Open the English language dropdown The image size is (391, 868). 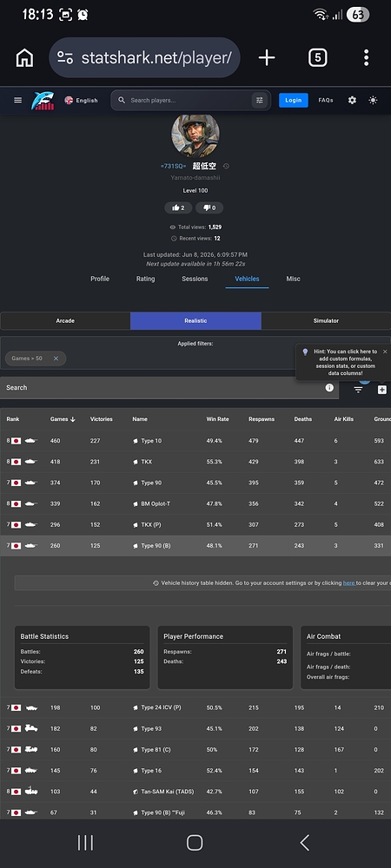point(81,100)
